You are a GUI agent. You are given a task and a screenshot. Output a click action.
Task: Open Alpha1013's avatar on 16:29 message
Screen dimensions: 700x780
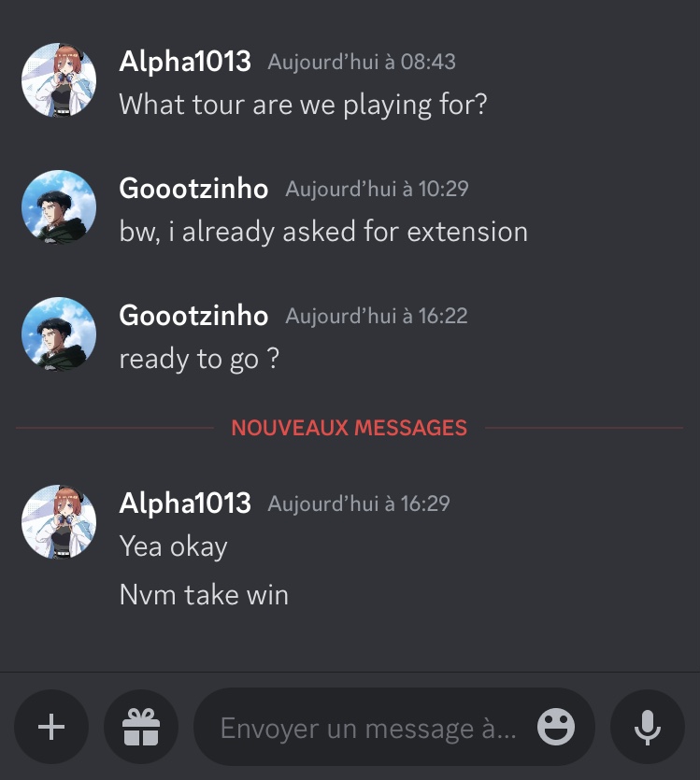(59, 522)
